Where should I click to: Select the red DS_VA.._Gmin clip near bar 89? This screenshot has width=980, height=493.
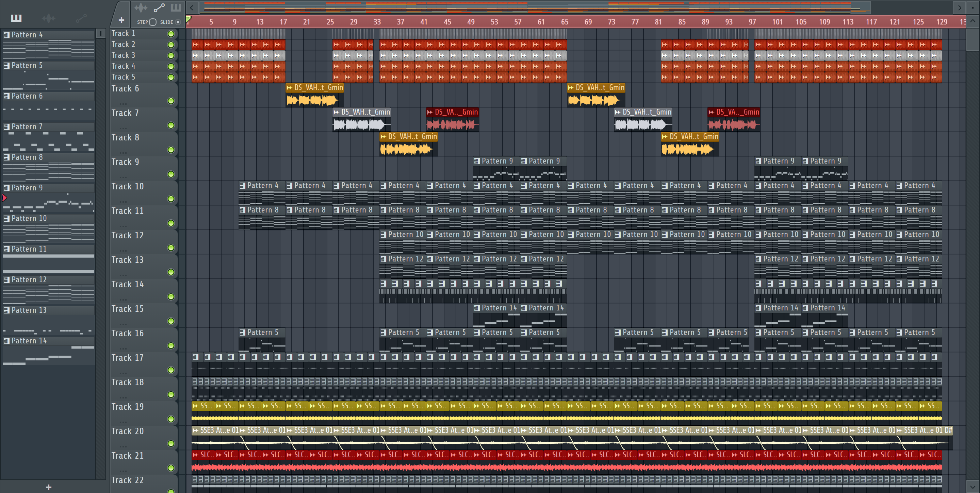pos(734,120)
